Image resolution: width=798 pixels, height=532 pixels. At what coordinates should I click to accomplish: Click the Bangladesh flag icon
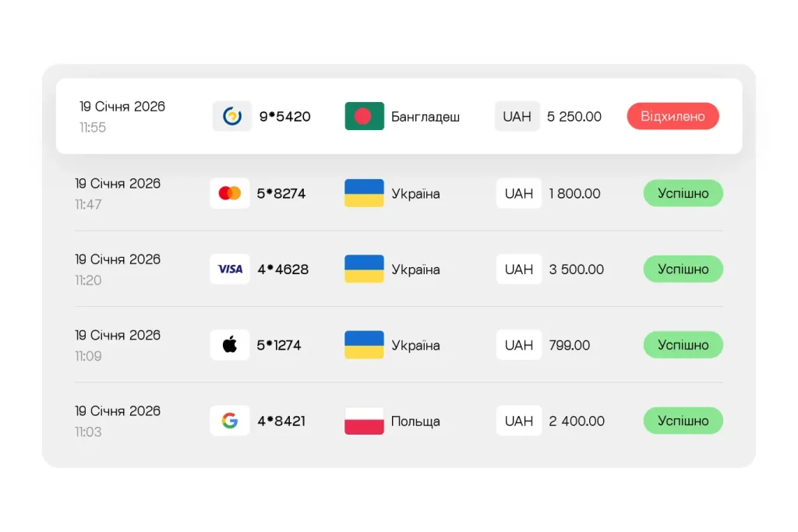pos(364,117)
